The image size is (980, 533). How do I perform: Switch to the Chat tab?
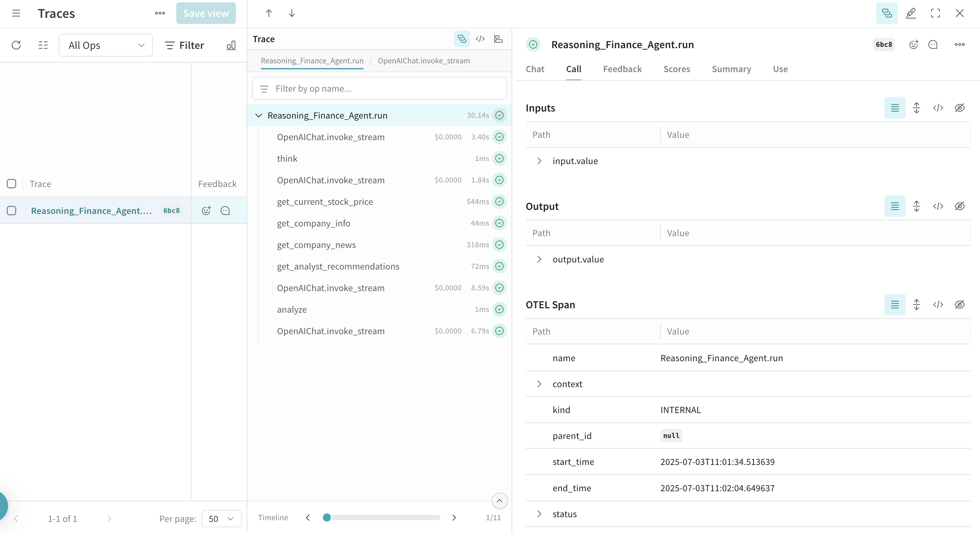pos(535,69)
